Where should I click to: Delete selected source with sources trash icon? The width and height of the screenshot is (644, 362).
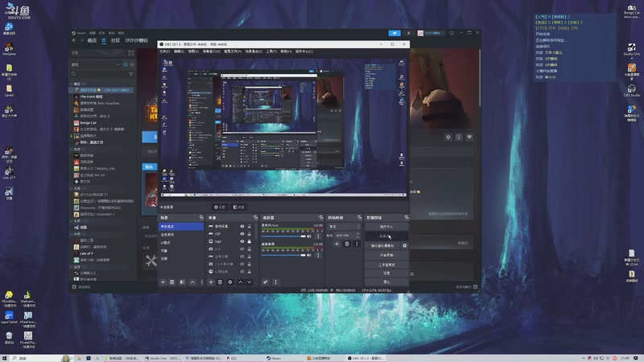pos(220,282)
